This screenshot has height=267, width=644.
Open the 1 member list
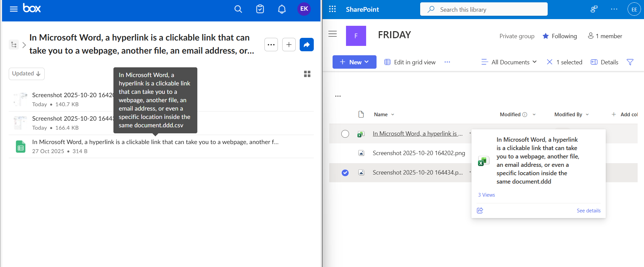click(605, 36)
